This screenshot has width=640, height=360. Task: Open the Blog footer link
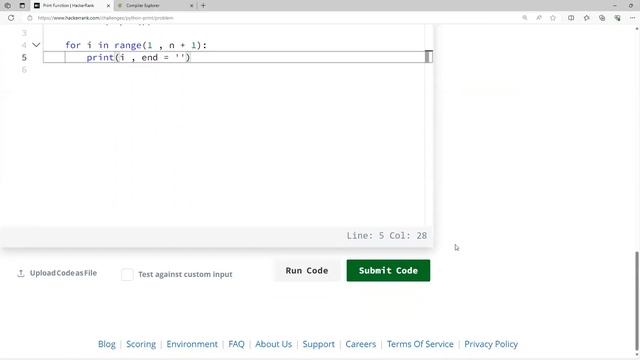107,344
